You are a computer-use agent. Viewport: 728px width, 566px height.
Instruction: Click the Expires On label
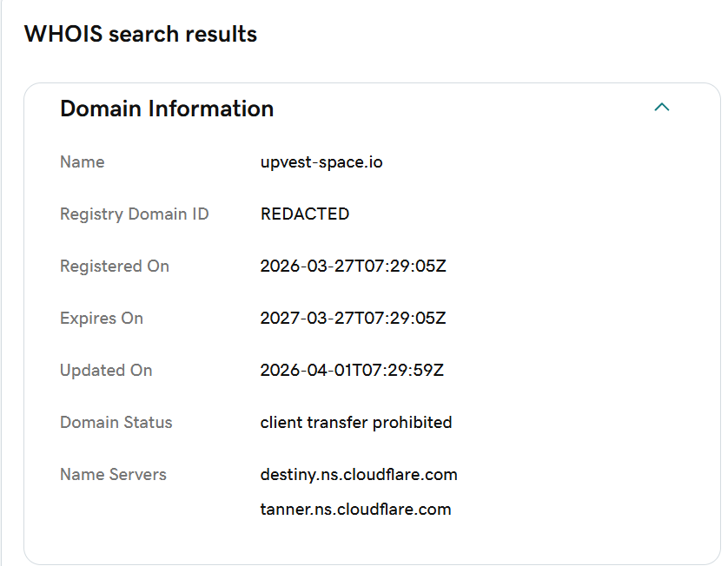102,319
